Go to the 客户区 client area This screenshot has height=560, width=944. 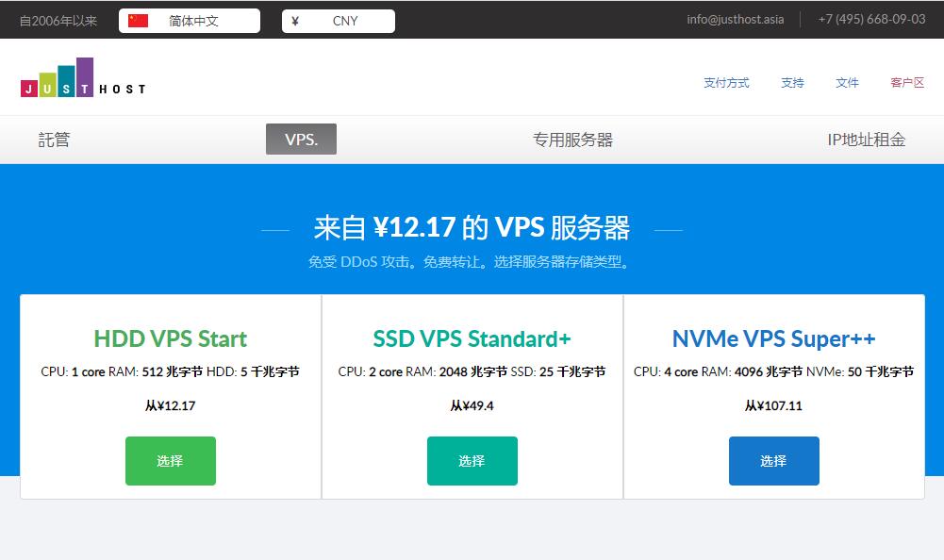coord(907,83)
